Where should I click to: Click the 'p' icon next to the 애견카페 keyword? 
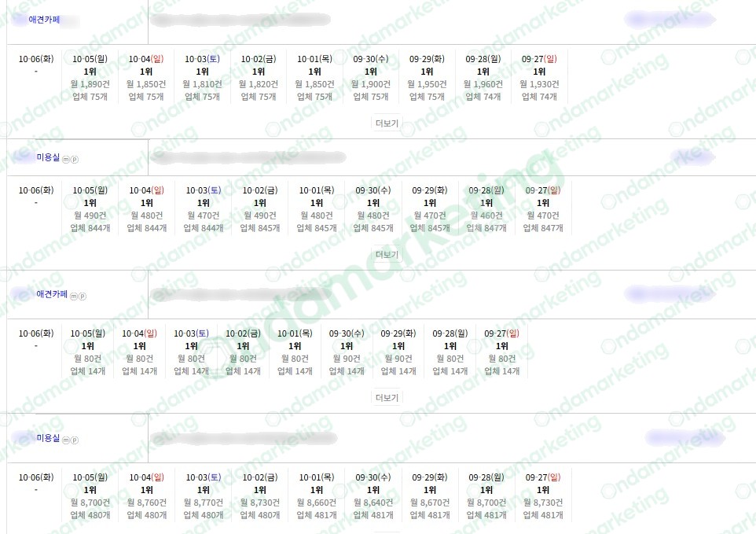tap(83, 296)
